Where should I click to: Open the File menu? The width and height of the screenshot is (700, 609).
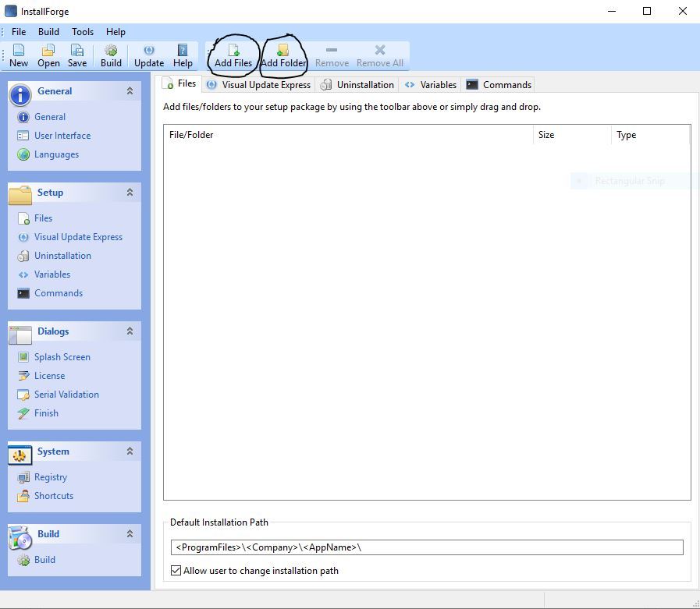click(x=19, y=32)
